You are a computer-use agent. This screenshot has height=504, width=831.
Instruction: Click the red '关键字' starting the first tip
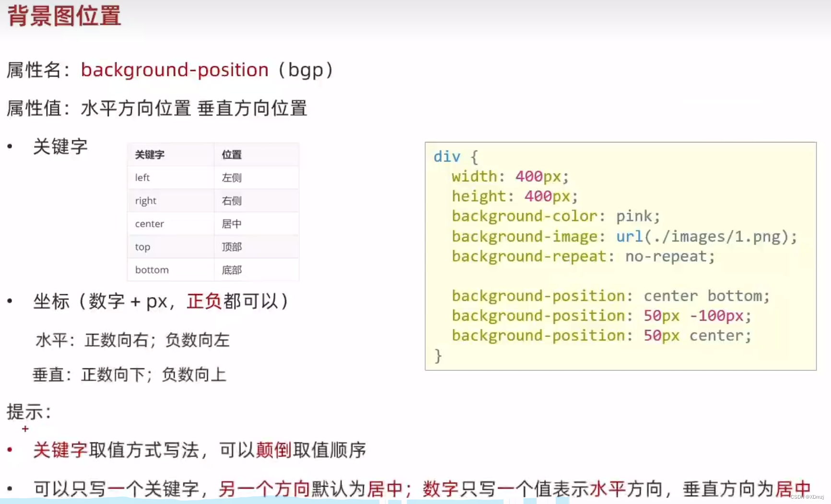(60, 450)
